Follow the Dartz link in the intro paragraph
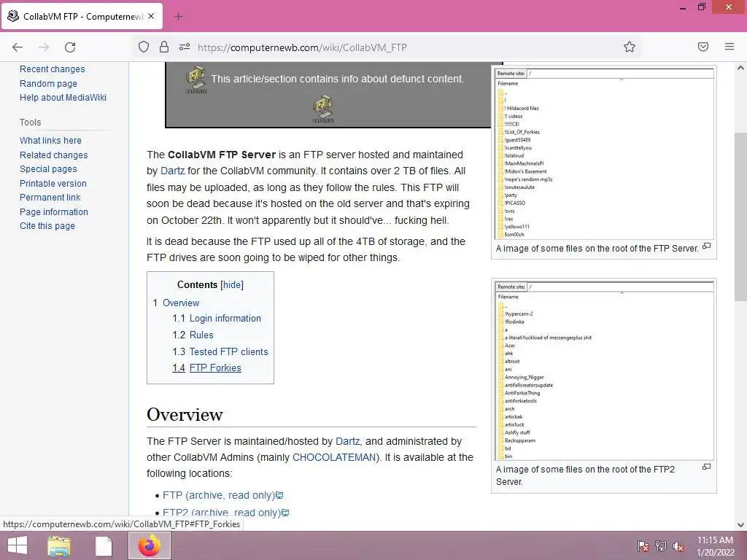Image resolution: width=747 pixels, height=560 pixels. pos(172,171)
